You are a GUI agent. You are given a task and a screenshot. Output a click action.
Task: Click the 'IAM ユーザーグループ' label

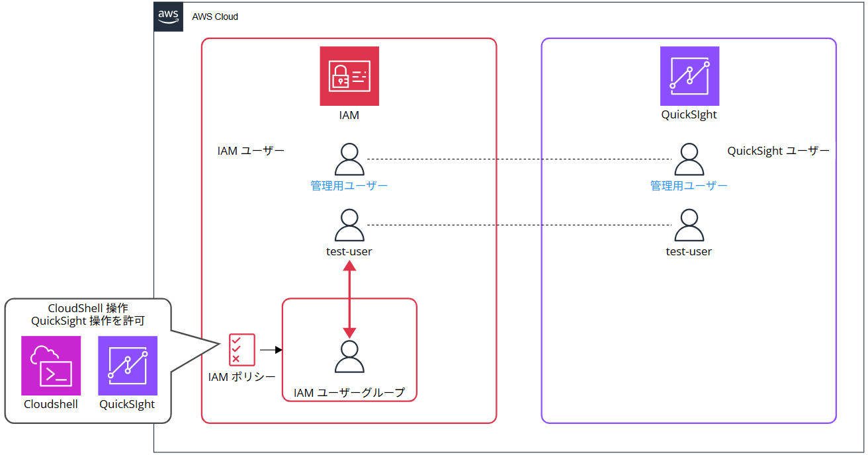349,392
